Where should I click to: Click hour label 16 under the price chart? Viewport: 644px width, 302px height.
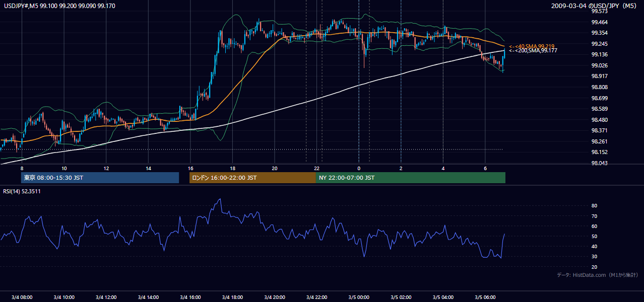190,168
